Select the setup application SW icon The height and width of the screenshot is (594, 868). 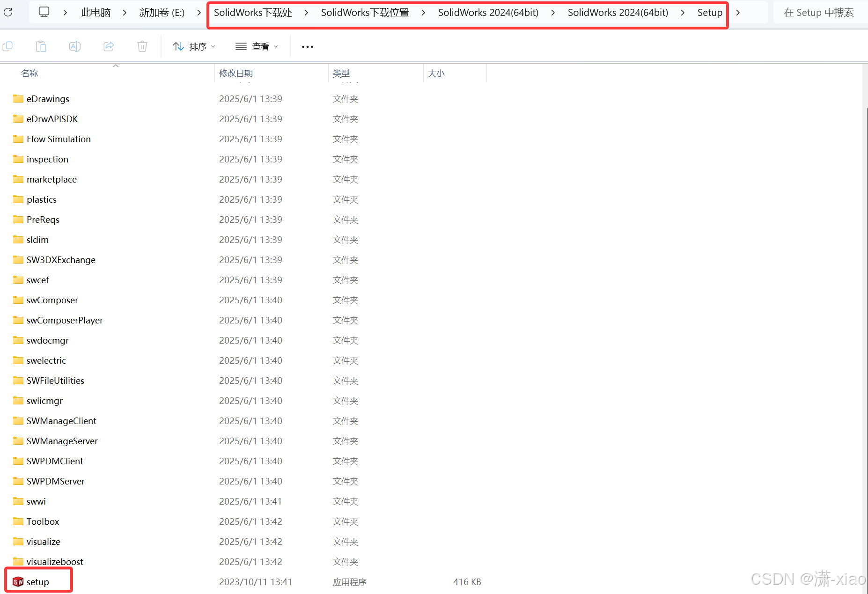tap(18, 582)
